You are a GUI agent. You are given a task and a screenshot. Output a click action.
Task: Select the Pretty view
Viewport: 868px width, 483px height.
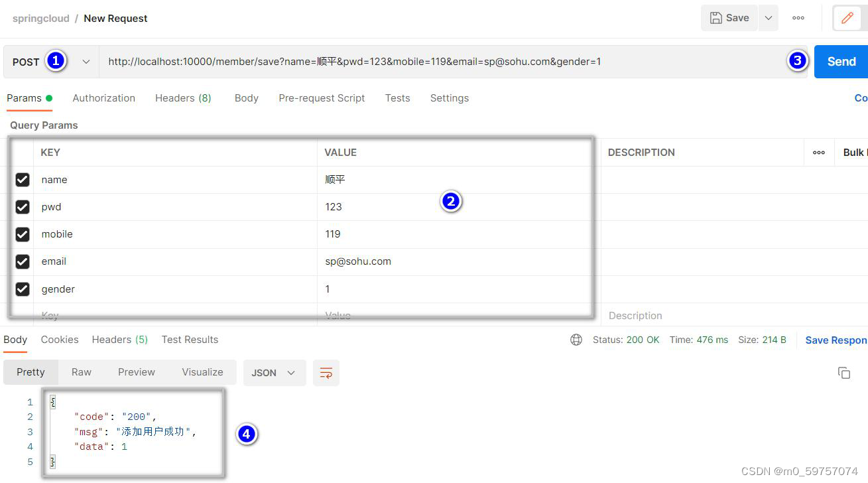31,372
